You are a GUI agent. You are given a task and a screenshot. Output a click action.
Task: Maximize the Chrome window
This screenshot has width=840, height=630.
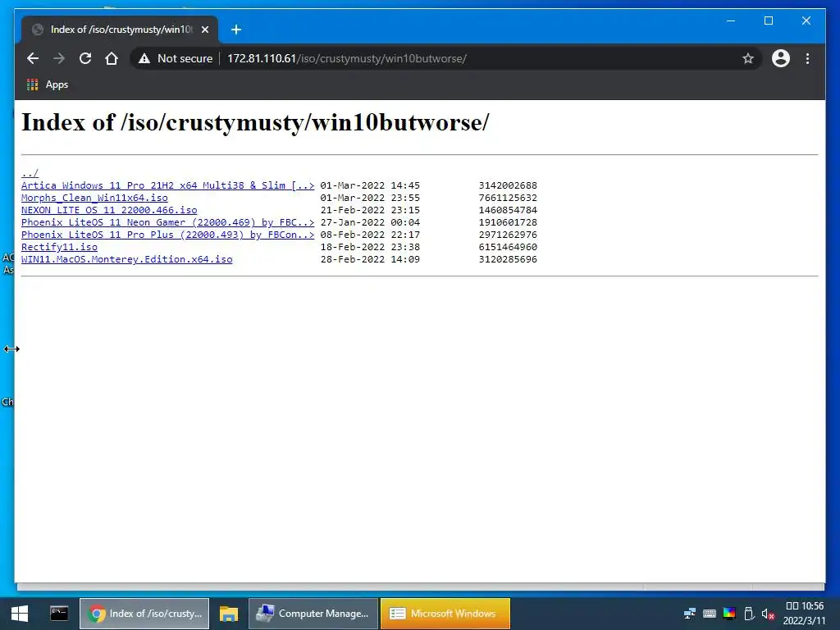(768, 21)
